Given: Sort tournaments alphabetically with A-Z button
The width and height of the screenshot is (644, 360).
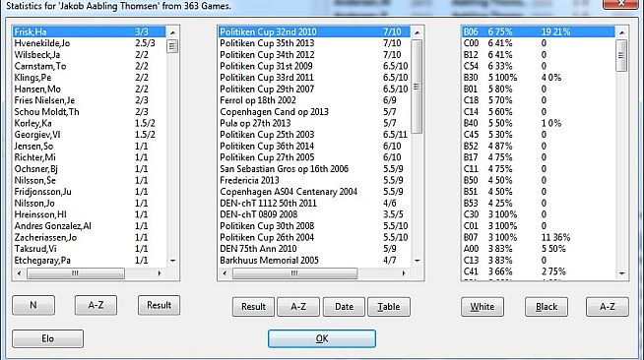Looking at the screenshot, I should coord(298,307).
